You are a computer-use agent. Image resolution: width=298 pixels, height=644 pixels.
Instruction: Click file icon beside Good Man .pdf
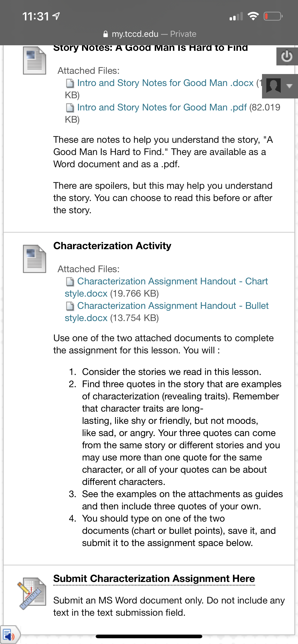pos(70,108)
